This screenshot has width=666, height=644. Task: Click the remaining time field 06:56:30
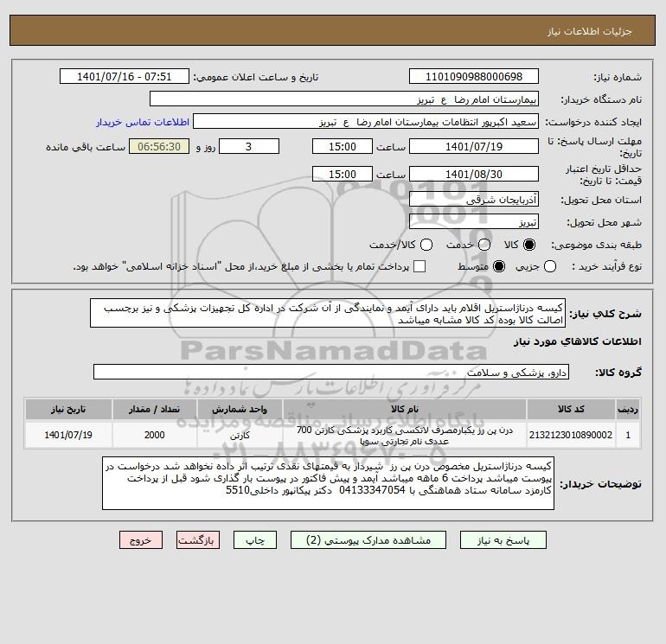[159, 146]
